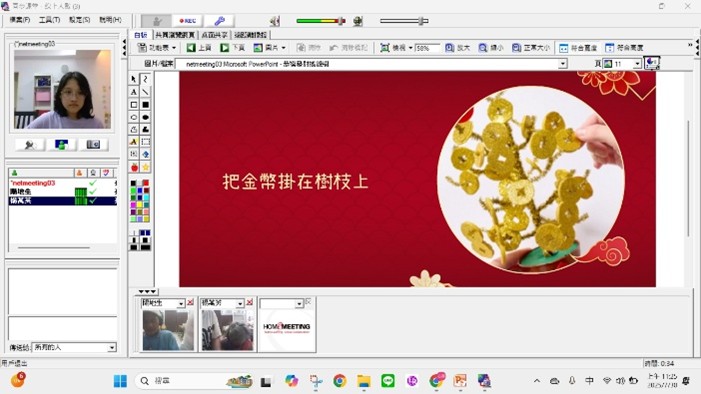
Task: Open the first video thumbnail name dropdown
Action: [x=181, y=303]
